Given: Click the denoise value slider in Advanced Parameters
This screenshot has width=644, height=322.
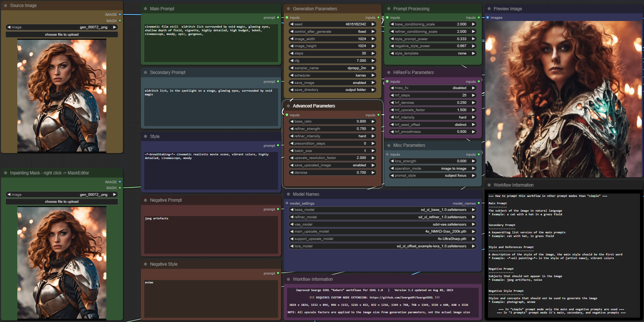Looking at the screenshot, I should pos(332,173).
